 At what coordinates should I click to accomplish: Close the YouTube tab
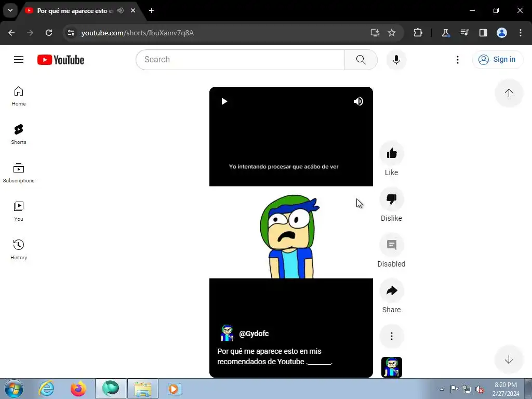click(x=133, y=10)
